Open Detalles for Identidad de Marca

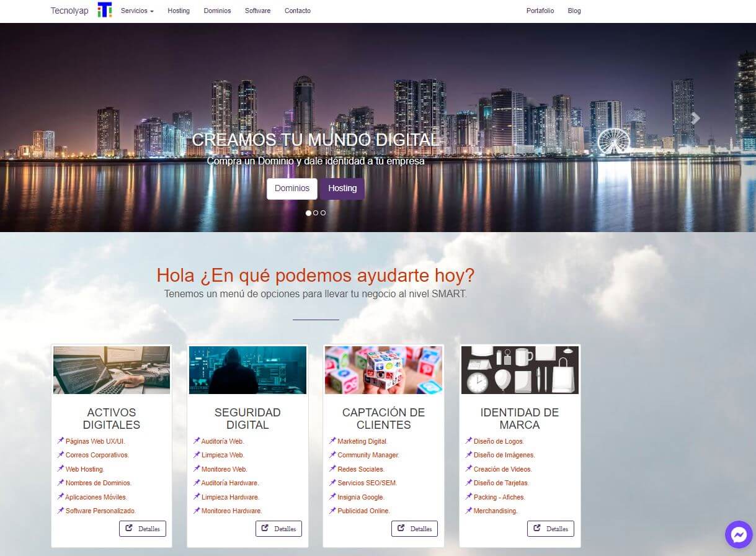(x=551, y=529)
